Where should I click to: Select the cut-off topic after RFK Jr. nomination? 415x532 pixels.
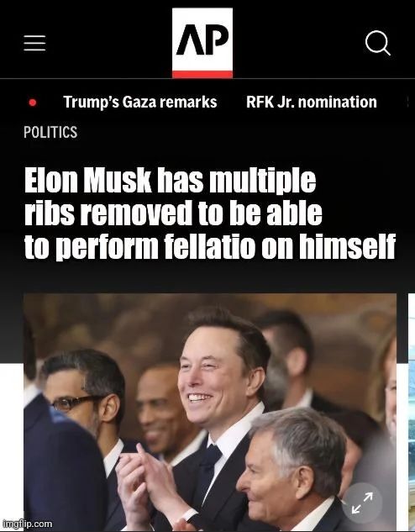click(x=408, y=102)
